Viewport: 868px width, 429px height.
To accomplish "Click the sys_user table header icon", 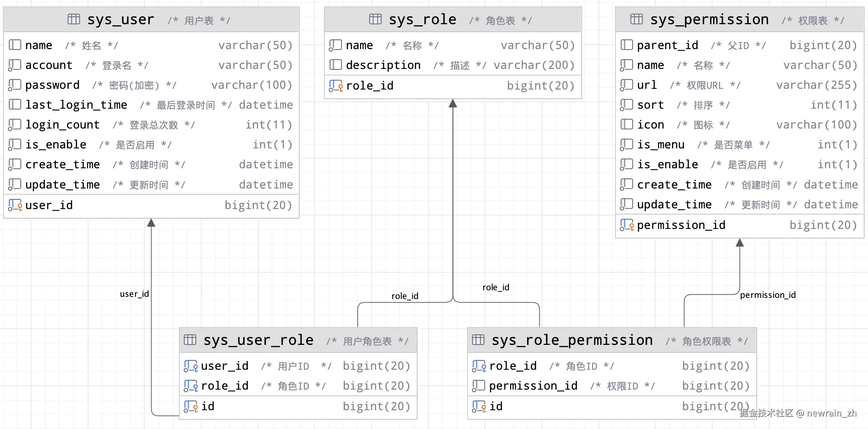I will click(74, 19).
